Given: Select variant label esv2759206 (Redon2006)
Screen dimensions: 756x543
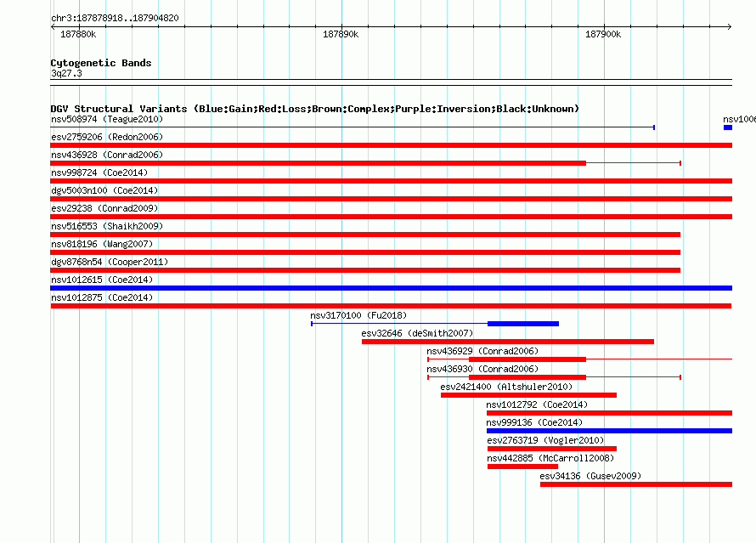Looking at the screenshot, I should click(x=107, y=137).
